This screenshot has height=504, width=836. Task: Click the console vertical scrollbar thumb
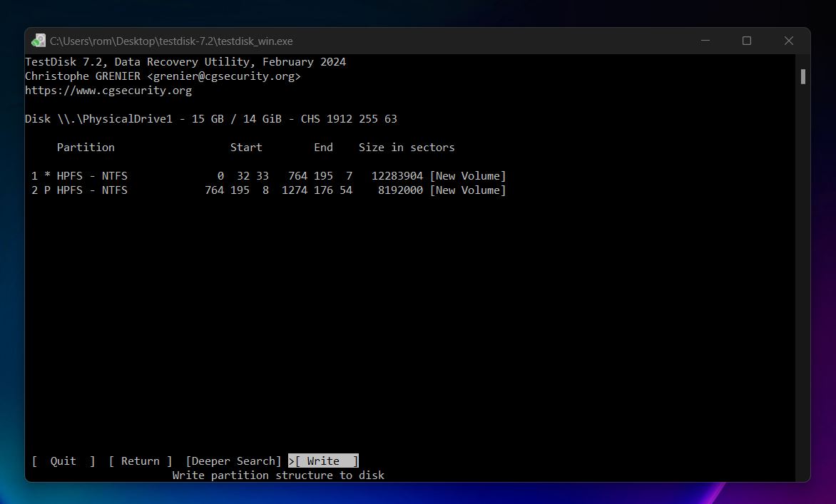[x=803, y=77]
